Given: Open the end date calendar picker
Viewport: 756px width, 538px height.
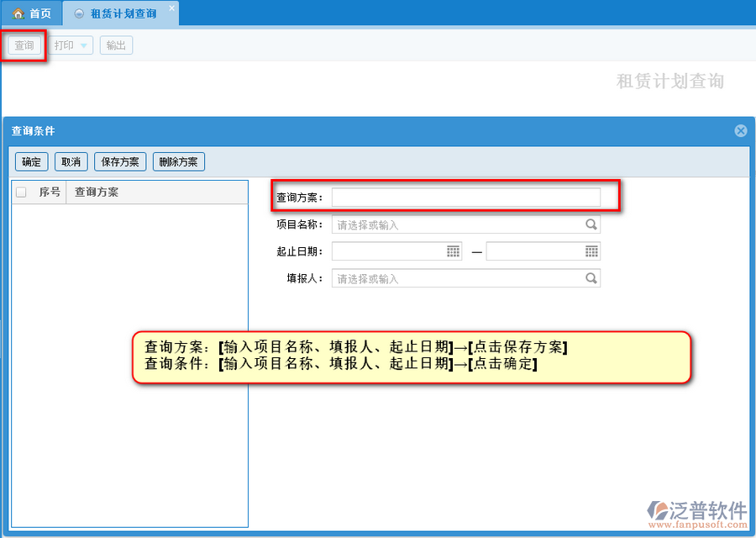Looking at the screenshot, I should coord(591,251).
